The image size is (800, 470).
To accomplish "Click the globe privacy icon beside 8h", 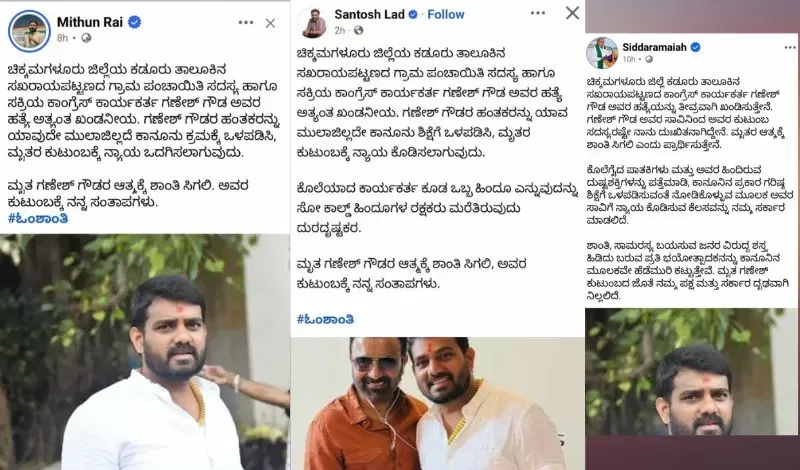I will coord(86,38).
